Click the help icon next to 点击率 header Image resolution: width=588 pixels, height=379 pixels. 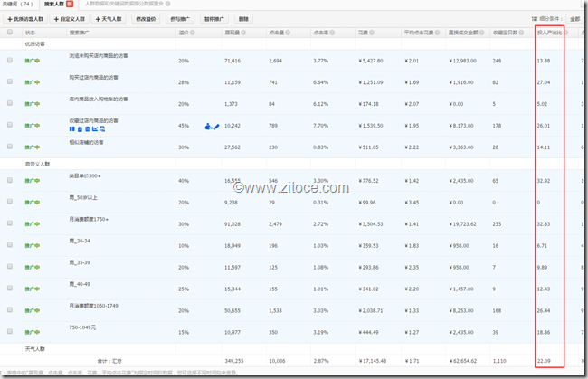pos(332,32)
